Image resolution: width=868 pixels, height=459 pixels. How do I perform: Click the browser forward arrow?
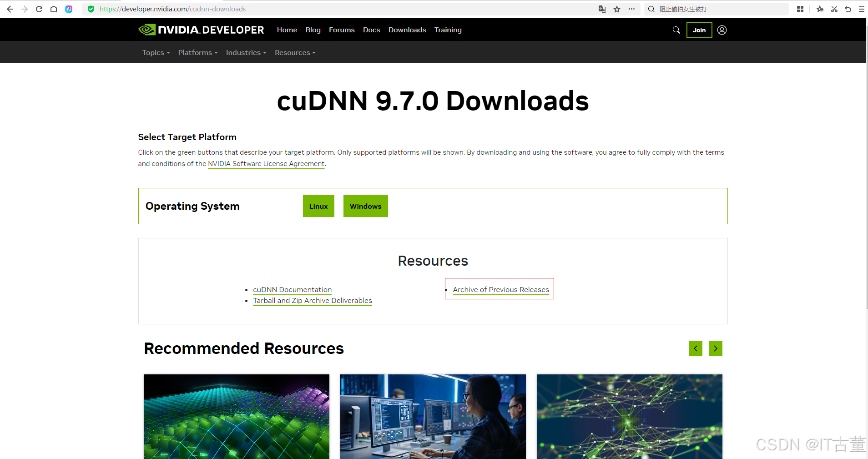click(25, 9)
